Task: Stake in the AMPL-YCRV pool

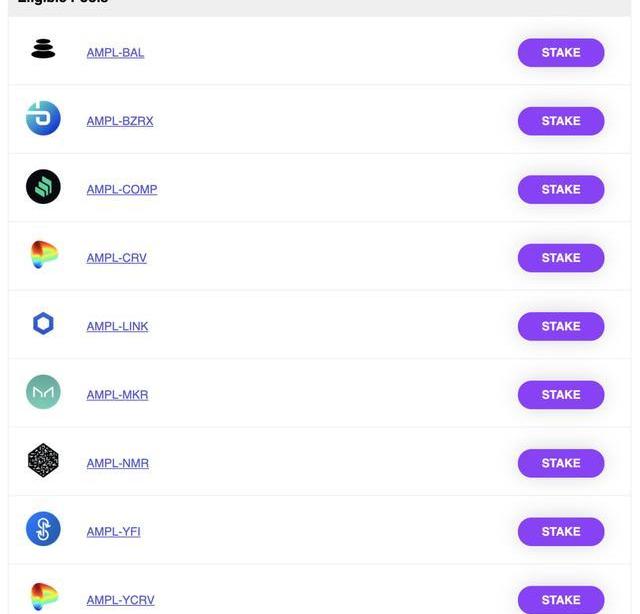Action: pos(561,600)
